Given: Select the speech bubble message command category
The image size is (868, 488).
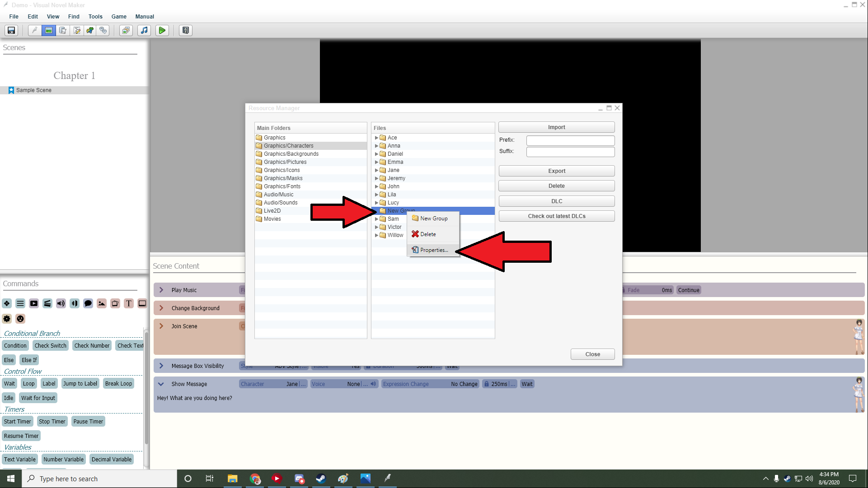Looking at the screenshot, I should pyautogui.click(x=88, y=303).
